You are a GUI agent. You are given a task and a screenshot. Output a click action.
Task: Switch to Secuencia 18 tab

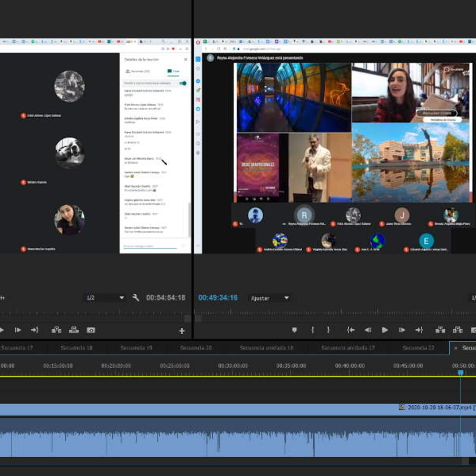76,348
